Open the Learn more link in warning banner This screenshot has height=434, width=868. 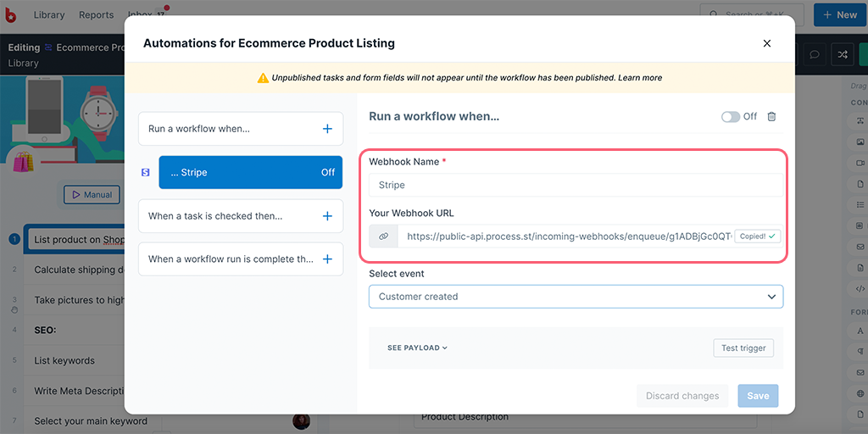[x=640, y=78]
